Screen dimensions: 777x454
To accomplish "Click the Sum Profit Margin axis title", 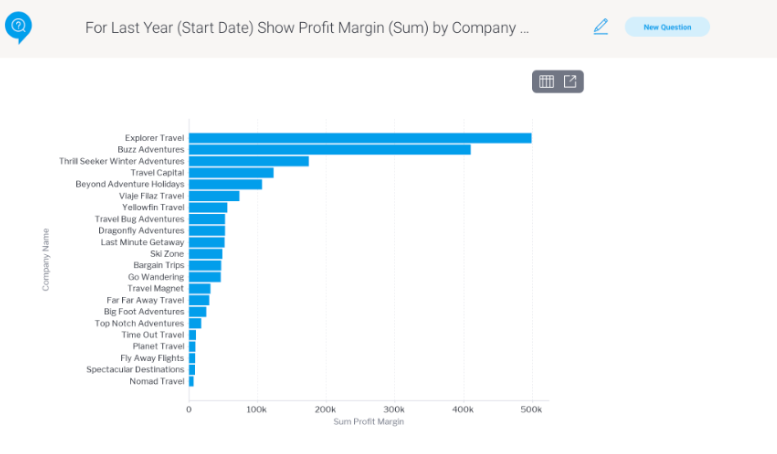I will point(369,421).
